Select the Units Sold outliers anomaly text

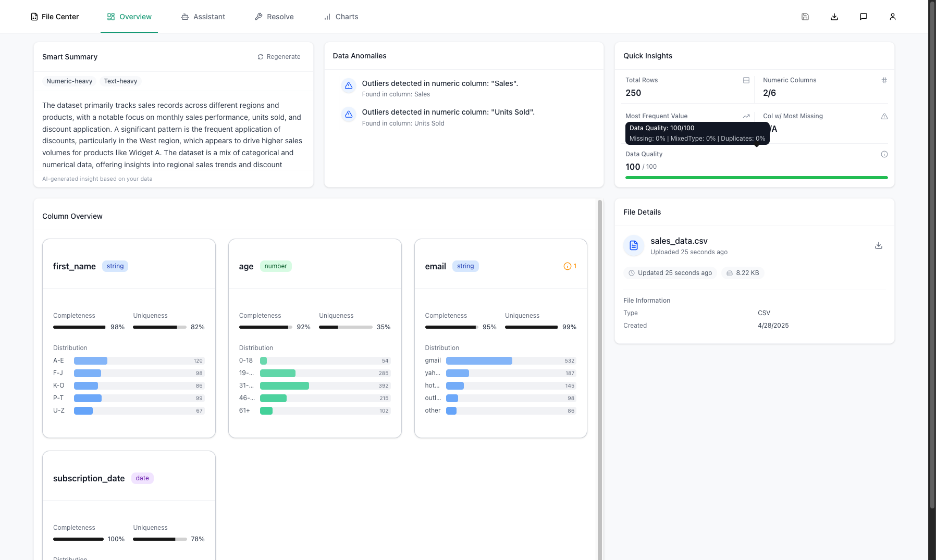448,112
